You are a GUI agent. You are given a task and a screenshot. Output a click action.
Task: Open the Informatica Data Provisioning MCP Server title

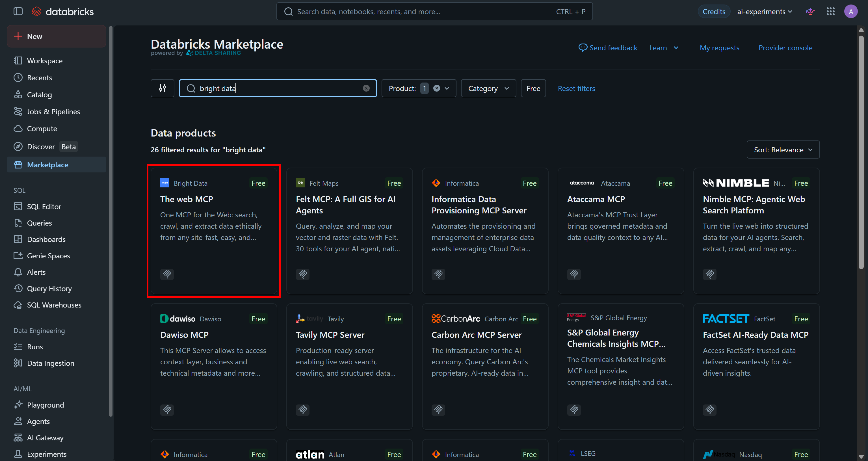click(479, 205)
